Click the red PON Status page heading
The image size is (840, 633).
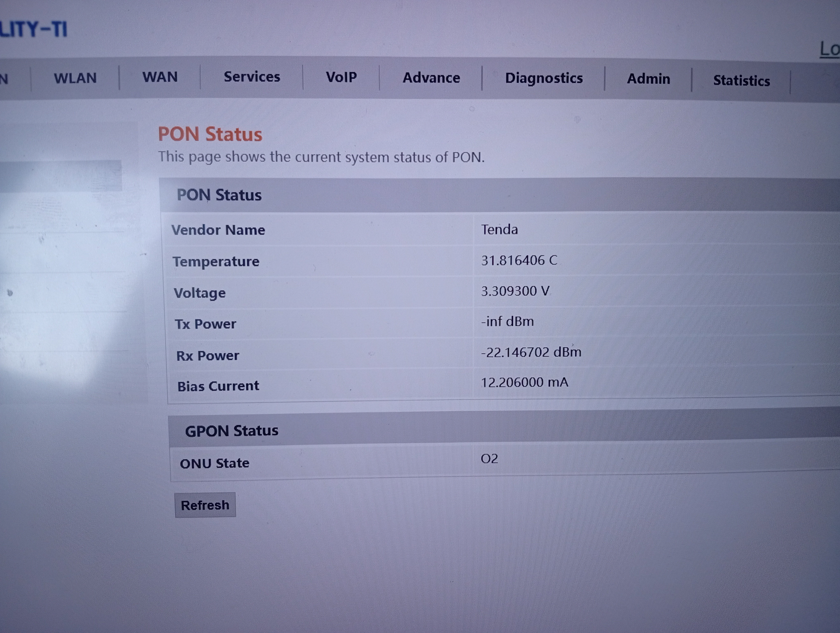[x=210, y=134]
